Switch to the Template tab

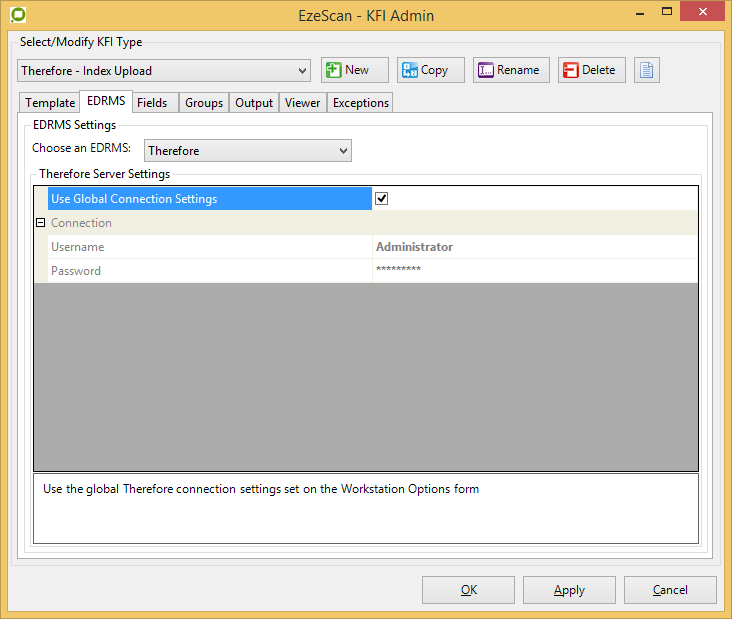point(50,103)
